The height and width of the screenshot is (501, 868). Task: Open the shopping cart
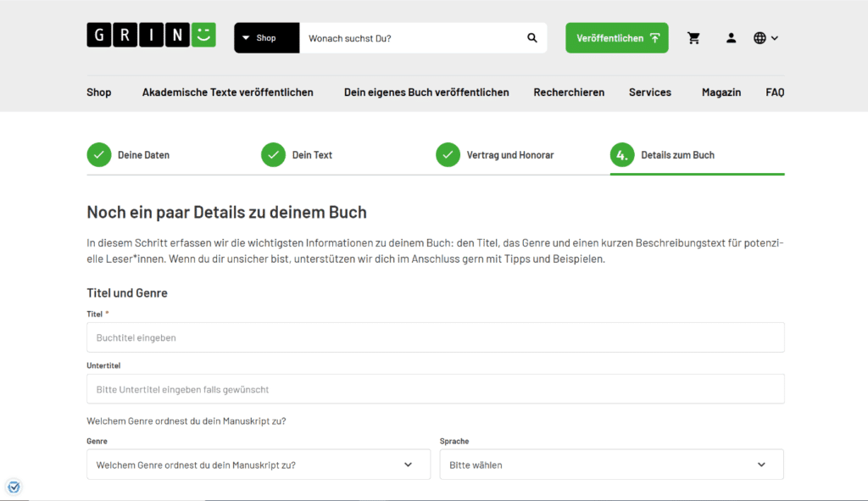(x=693, y=38)
